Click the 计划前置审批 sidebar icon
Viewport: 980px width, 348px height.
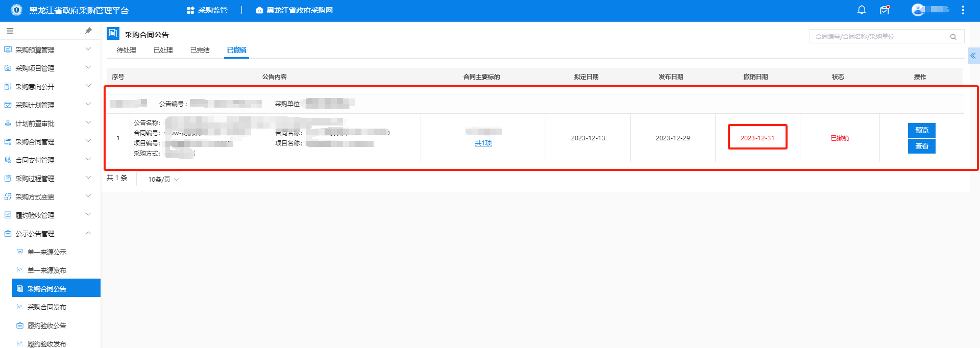(8, 123)
